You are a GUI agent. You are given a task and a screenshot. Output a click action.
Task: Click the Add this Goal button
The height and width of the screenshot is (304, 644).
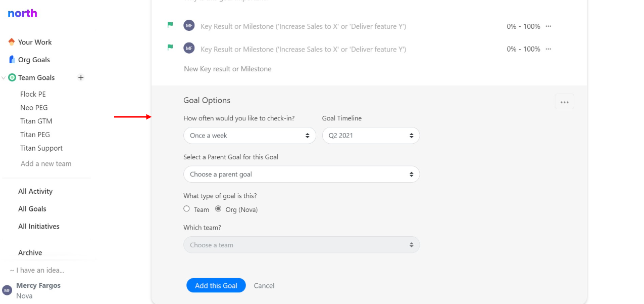(x=216, y=286)
